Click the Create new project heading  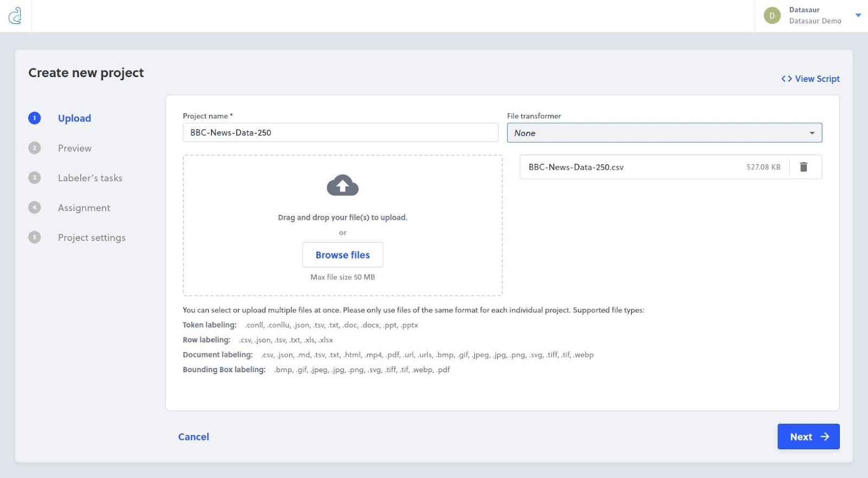pyautogui.click(x=86, y=73)
